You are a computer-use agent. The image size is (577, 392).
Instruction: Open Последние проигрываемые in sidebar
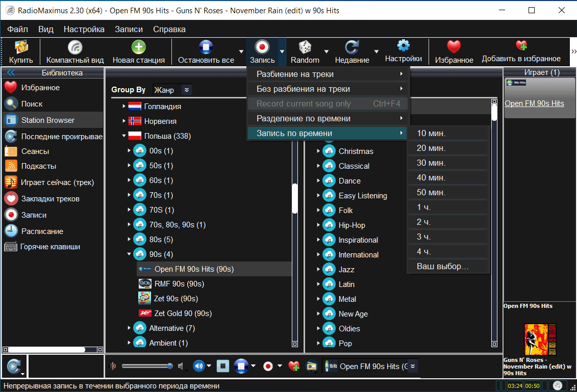pyautogui.click(x=54, y=137)
